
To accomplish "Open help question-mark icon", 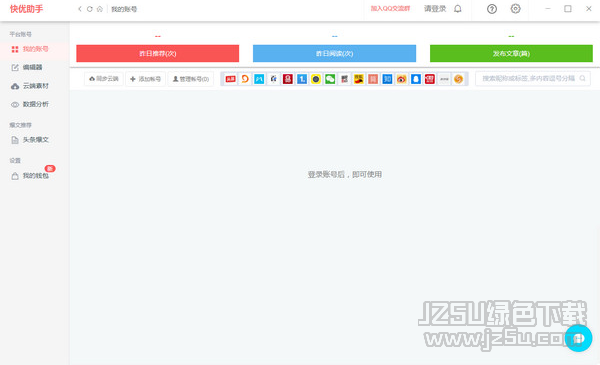I will tap(492, 9).
